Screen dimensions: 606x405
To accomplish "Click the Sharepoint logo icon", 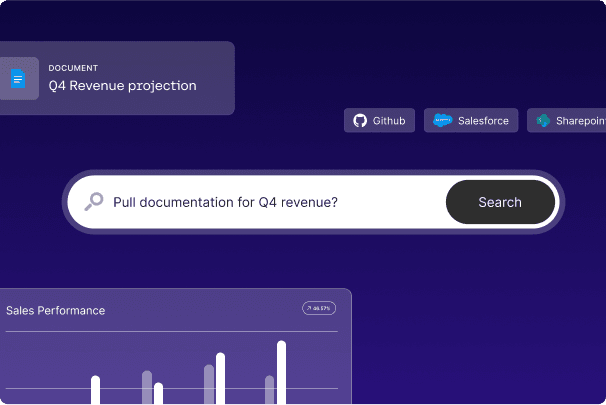I will pos(543,121).
